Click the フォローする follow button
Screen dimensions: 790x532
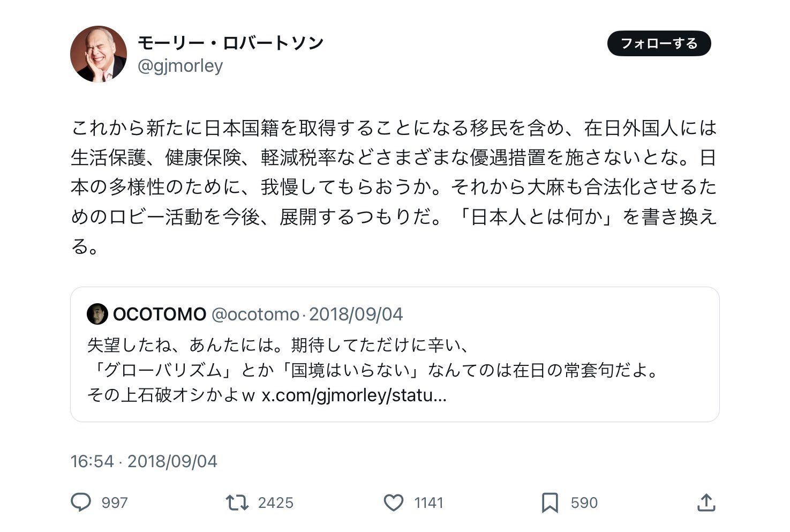[659, 43]
